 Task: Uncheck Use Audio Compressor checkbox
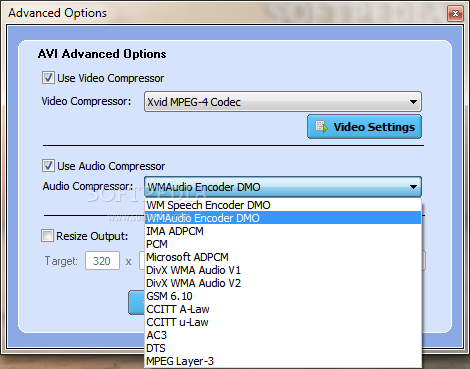(x=48, y=165)
